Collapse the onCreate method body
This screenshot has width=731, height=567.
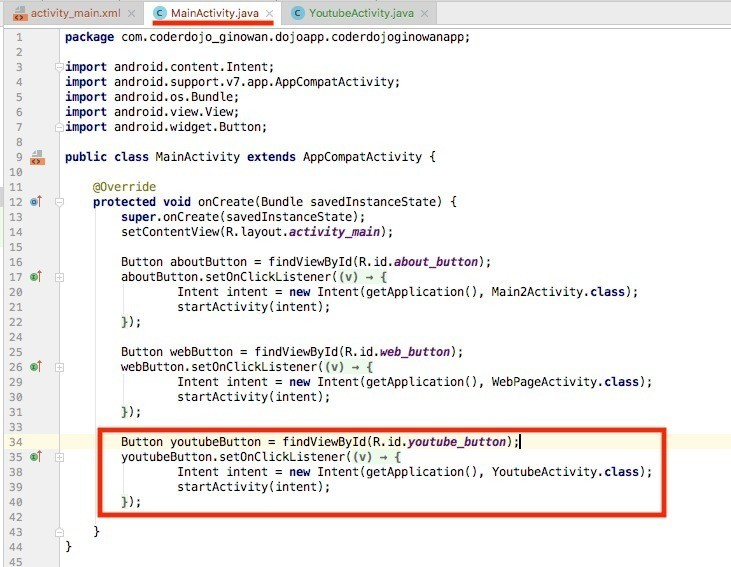pyautogui.click(x=60, y=202)
